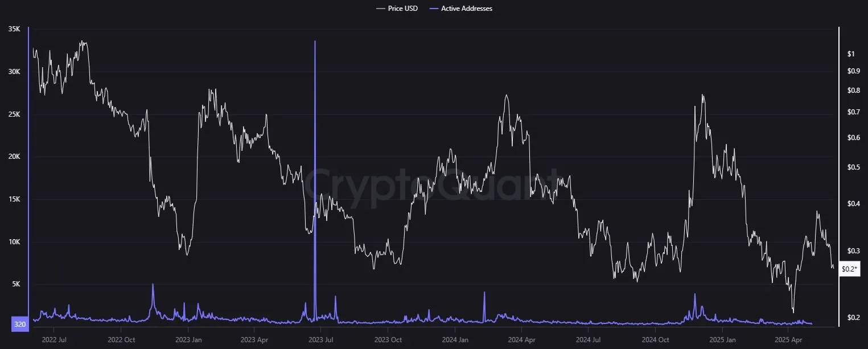Click the 5K left axis label
This screenshot has height=349, width=868.
click(15, 284)
